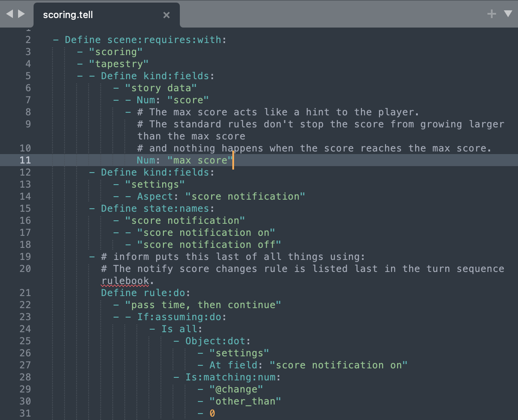This screenshot has height=420, width=518.
Task: Click line number 21 in gutter
Action: (x=25, y=293)
